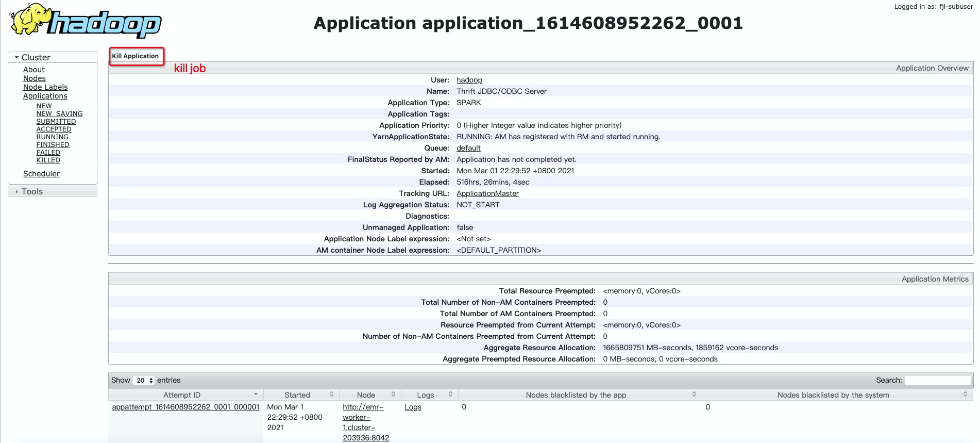The image size is (980, 443).
Task: Select '1665809751 MB-seconds, 1859162 vcore-seconds' value
Action: 690,348
